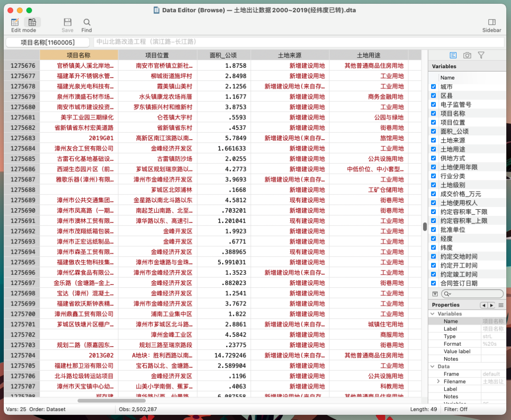The height and width of the screenshot is (420, 511).
Task: Toggle the 经度 variable checkbox
Action: (x=433, y=238)
